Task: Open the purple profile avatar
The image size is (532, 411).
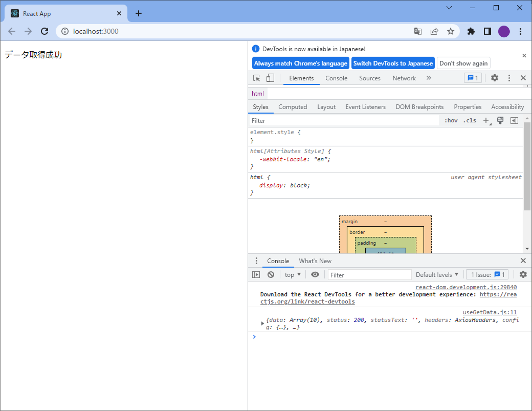Action: 504,31
